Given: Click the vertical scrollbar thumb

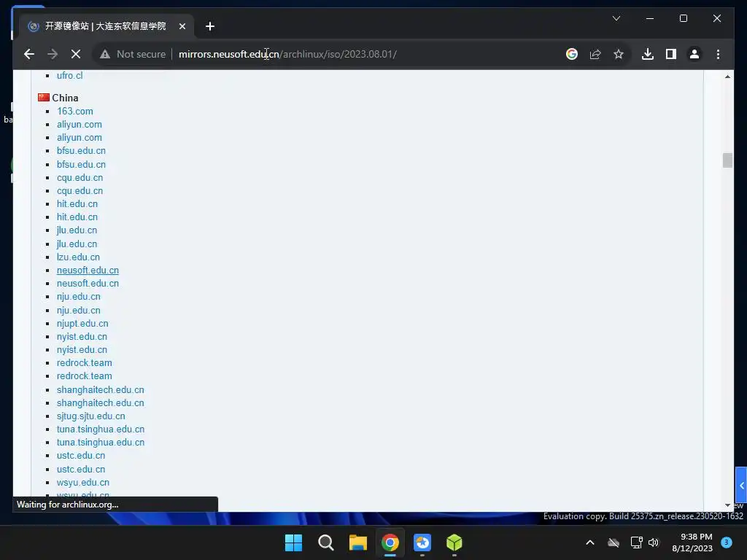Looking at the screenshot, I should 727,160.
